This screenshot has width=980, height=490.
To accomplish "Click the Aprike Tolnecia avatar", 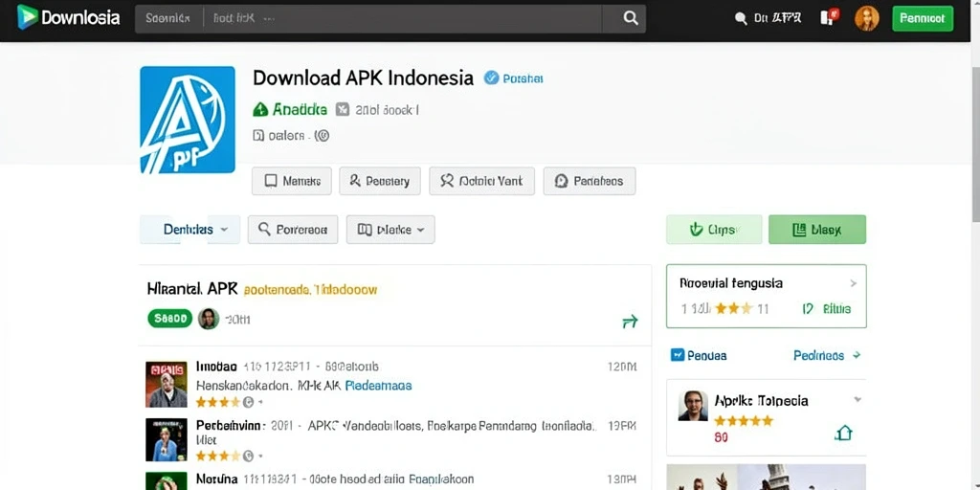I will click(x=693, y=406).
